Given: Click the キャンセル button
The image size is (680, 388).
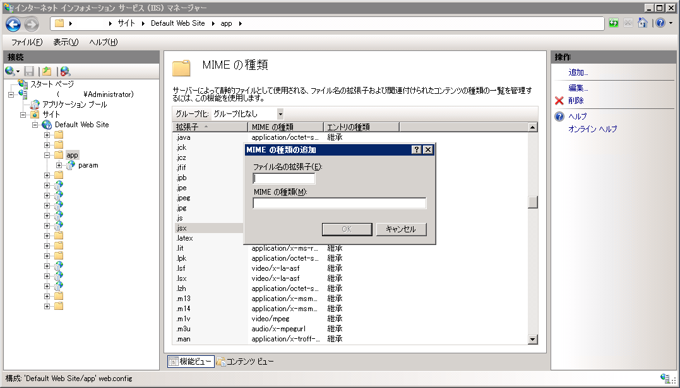Looking at the screenshot, I should [401, 229].
